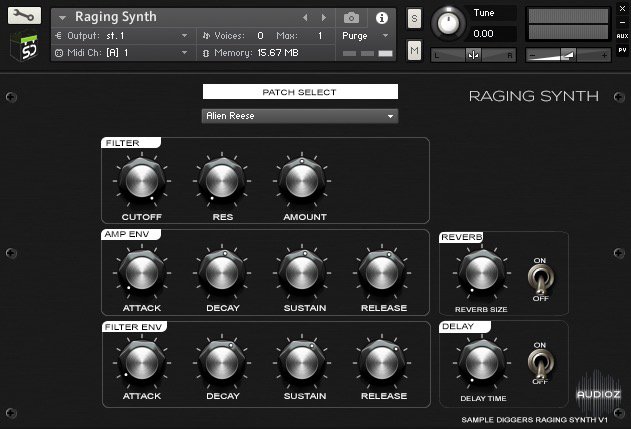Screen dimensions: 631x429
Task: Click the Sample Diggers SD logo
Action: point(24,47)
